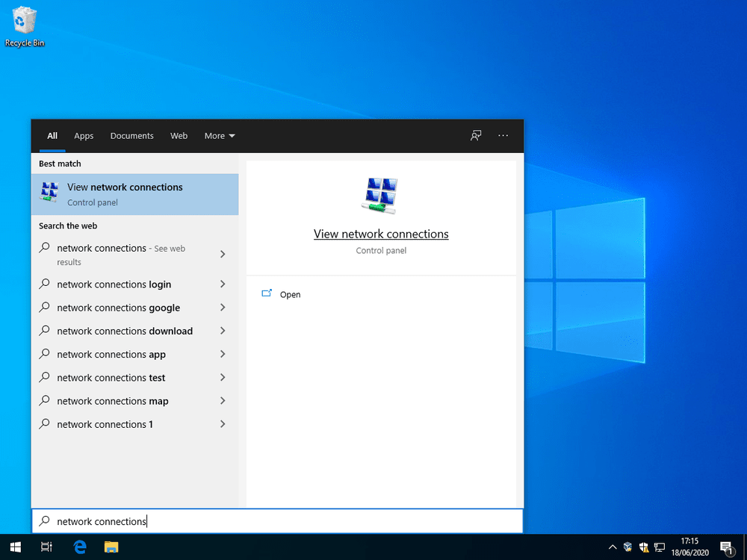The height and width of the screenshot is (560, 747).
Task: Expand arrow for network connections login
Action: click(223, 284)
